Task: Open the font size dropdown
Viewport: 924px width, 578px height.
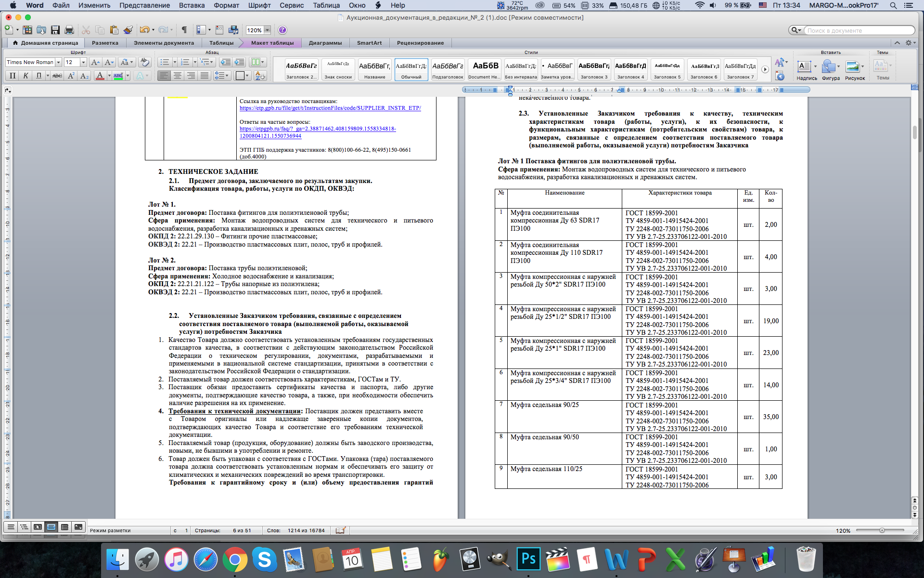Action: click(83, 62)
